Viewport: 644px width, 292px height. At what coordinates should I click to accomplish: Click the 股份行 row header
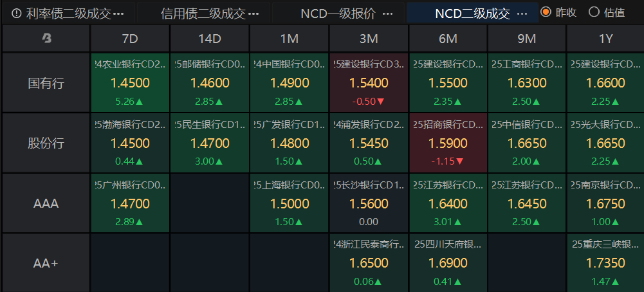click(x=46, y=143)
